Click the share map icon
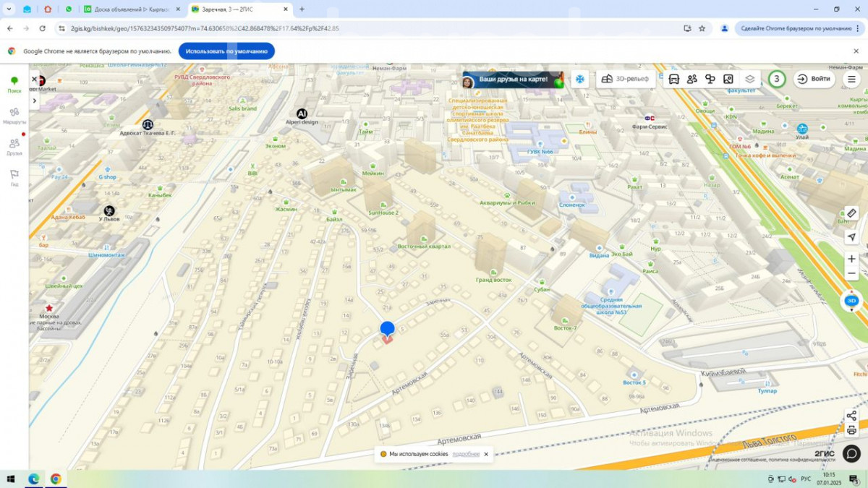 pyautogui.click(x=851, y=416)
